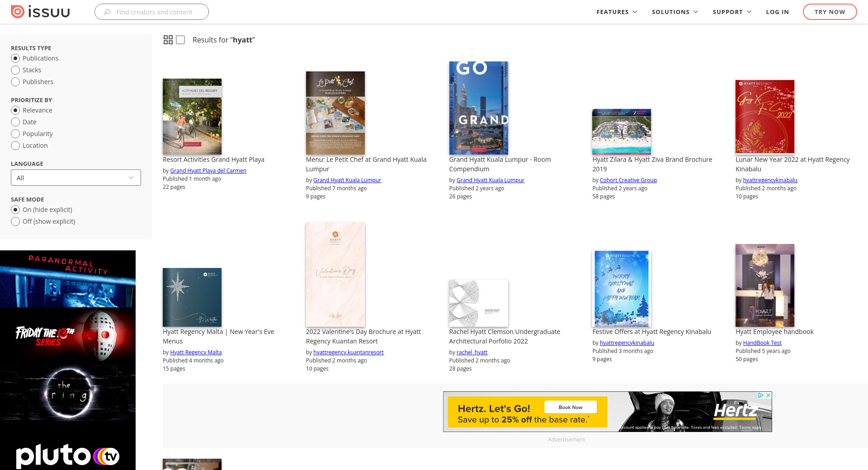Click the AdChoices icon on Hertz ad

point(761,395)
